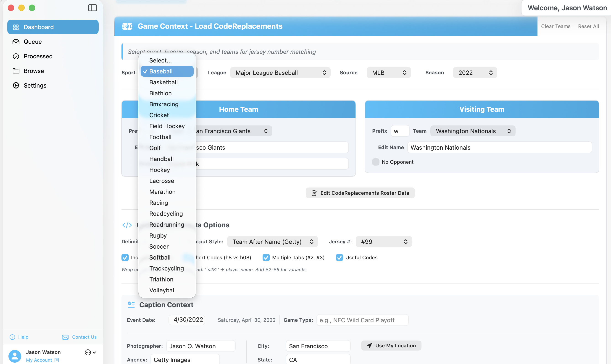Click the Game Type input field
611x364 pixels.
click(362, 320)
